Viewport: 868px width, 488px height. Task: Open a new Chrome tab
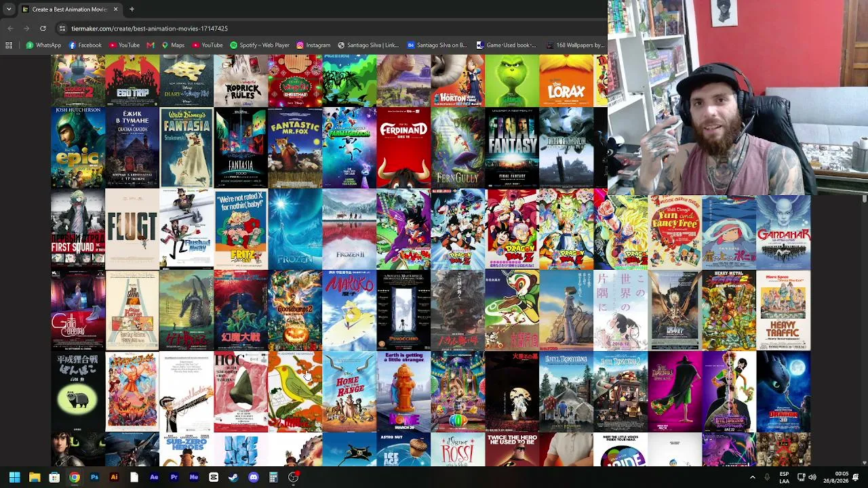click(132, 9)
